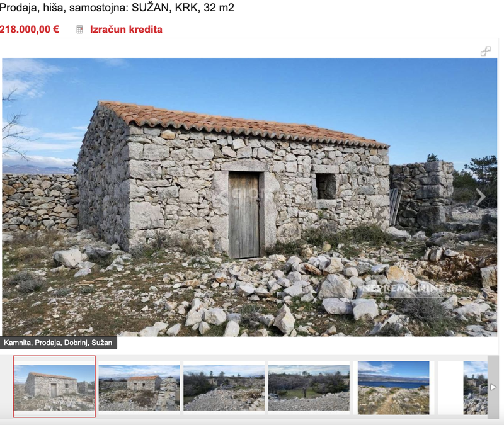This screenshot has width=504, height=425.
Task: Select the partially visible sixth thumbnail
Action: 476,387
